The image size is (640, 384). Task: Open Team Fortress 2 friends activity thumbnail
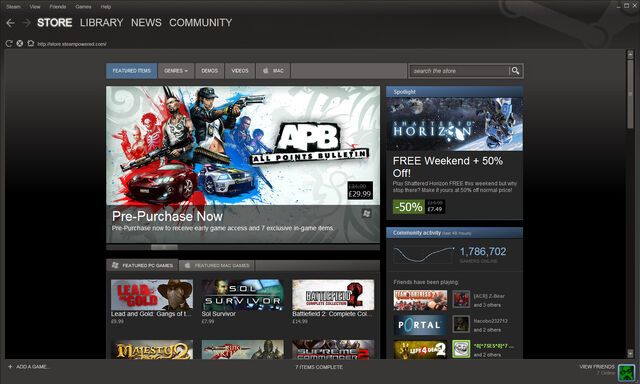coord(420,300)
